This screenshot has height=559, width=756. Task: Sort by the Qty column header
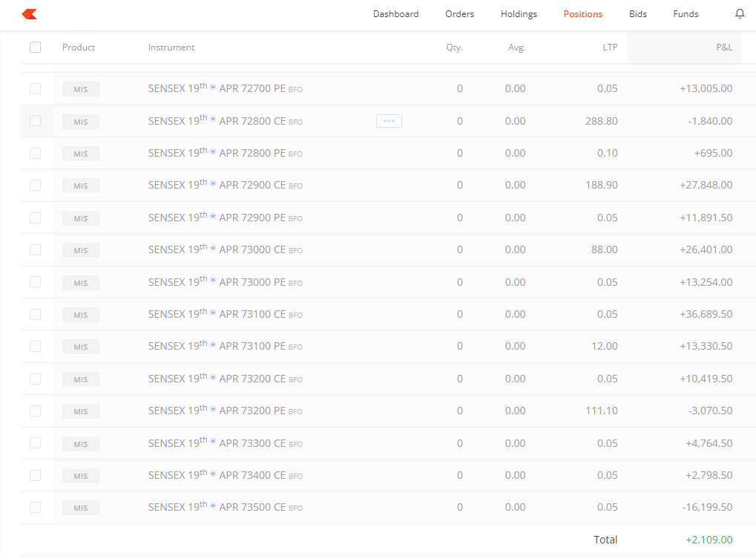[x=455, y=47]
